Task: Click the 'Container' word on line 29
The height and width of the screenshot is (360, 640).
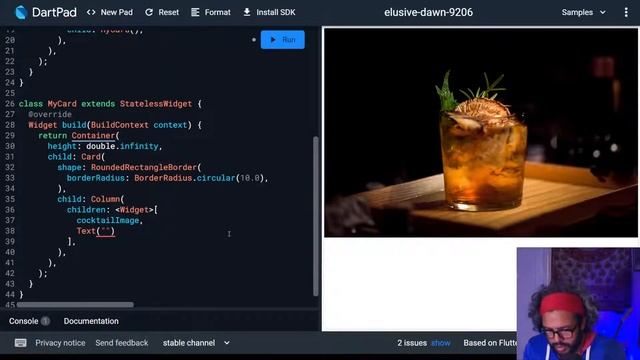Action: point(93,136)
